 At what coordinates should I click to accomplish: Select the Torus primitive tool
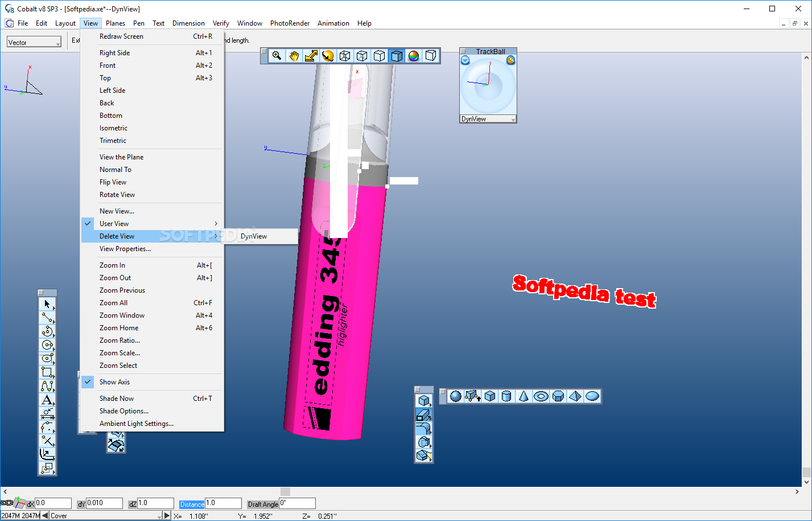point(541,396)
